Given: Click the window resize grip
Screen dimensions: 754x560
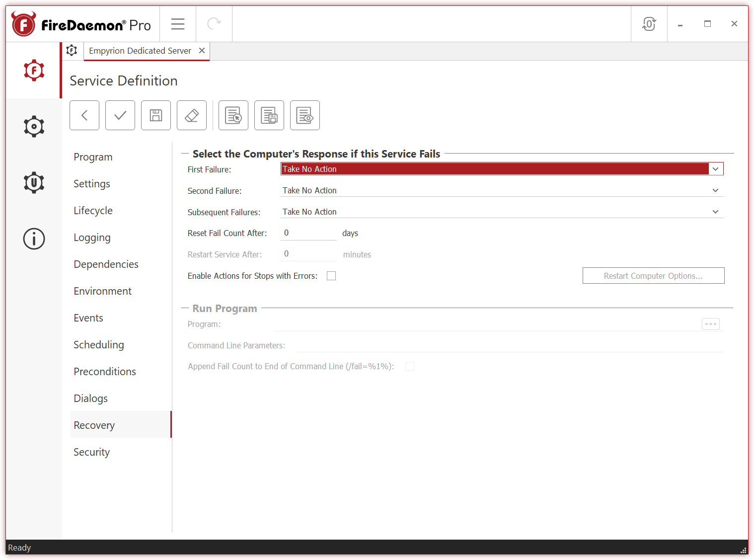Looking at the screenshot, I should pyautogui.click(x=743, y=550).
